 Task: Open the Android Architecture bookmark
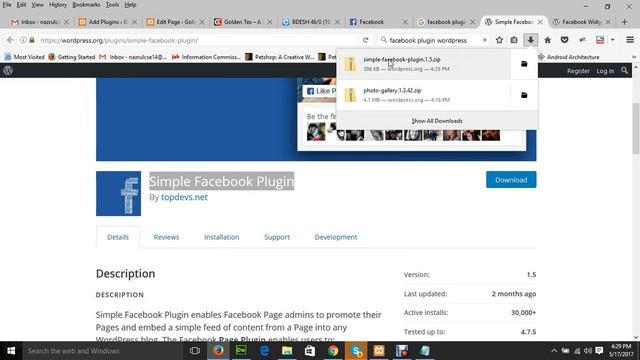pyautogui.click(x=569, y=57)
